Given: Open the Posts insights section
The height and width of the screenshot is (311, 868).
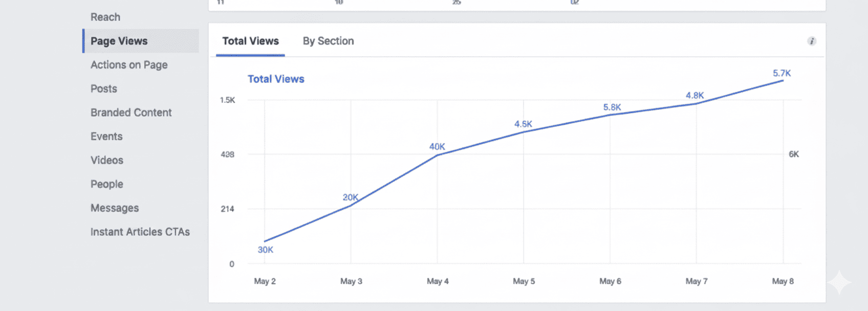Looking at the screenshot, I should (104, 88).
